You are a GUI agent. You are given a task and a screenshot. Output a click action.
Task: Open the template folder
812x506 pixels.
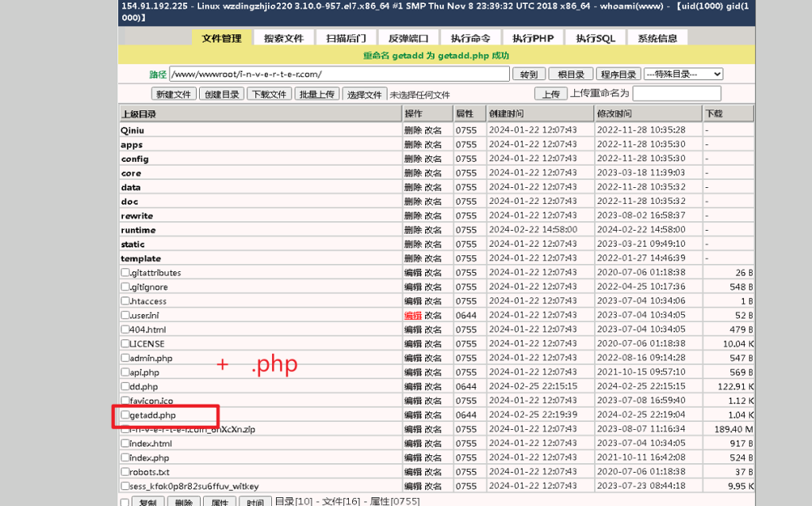[x=140, y=259]
